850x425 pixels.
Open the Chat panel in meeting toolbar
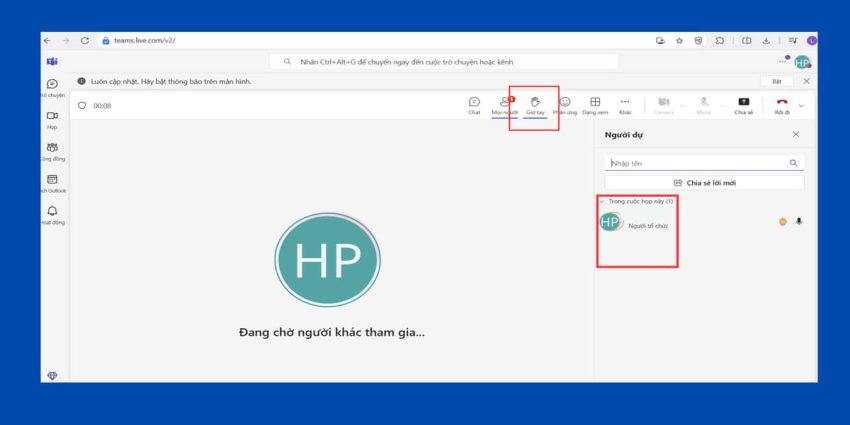point(474,105)
